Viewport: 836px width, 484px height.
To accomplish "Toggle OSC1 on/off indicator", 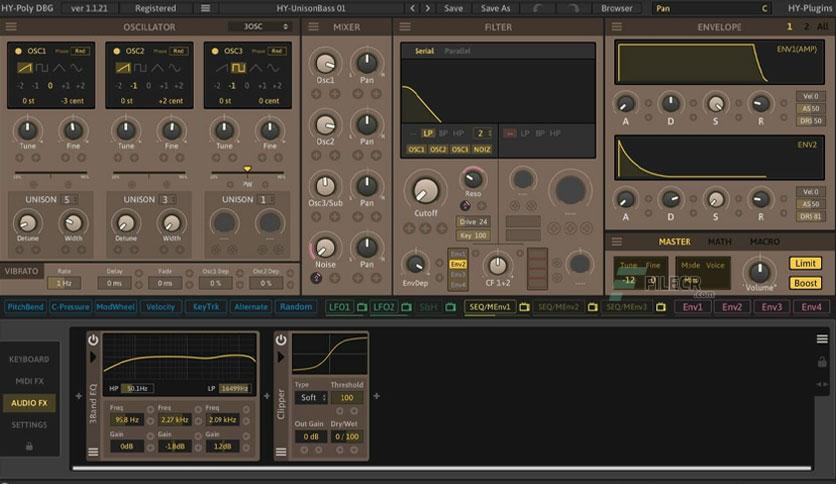I will (18, 51).
